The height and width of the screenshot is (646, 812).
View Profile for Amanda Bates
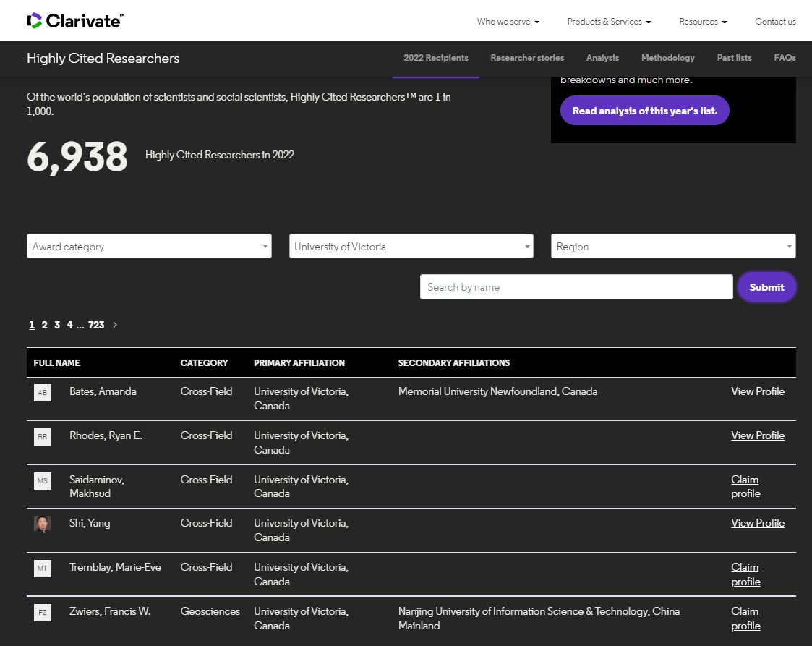coord(758,391)
